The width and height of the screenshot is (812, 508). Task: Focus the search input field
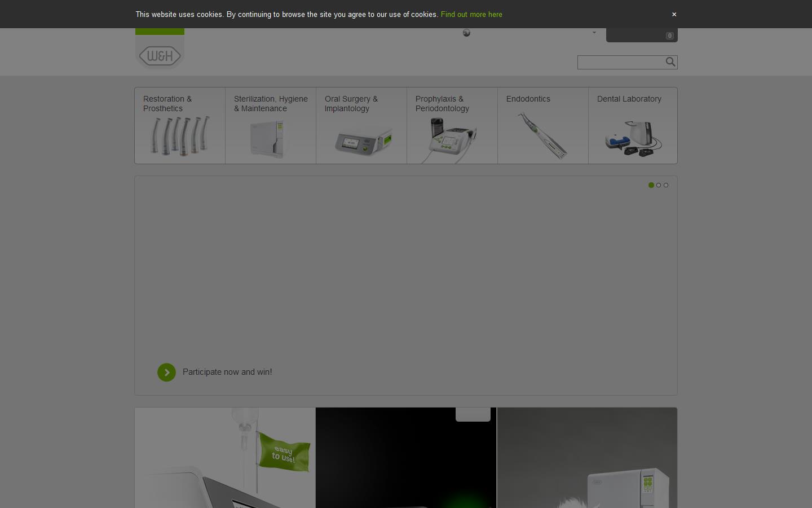(620, 62)
